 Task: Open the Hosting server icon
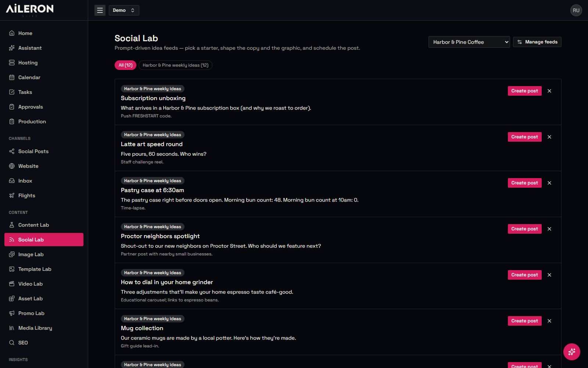tap(12, 63)
